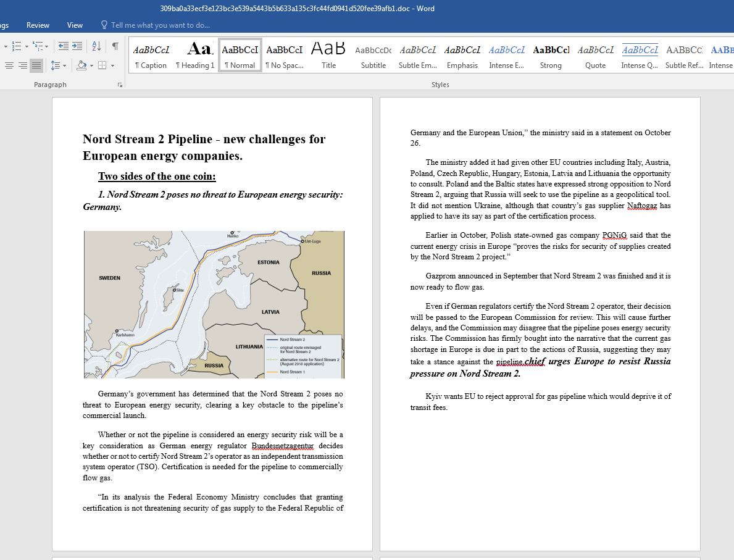Expand the Numbering dropdown arrow
The width and height of the screenshot is (734, 560).
point(27,46)
